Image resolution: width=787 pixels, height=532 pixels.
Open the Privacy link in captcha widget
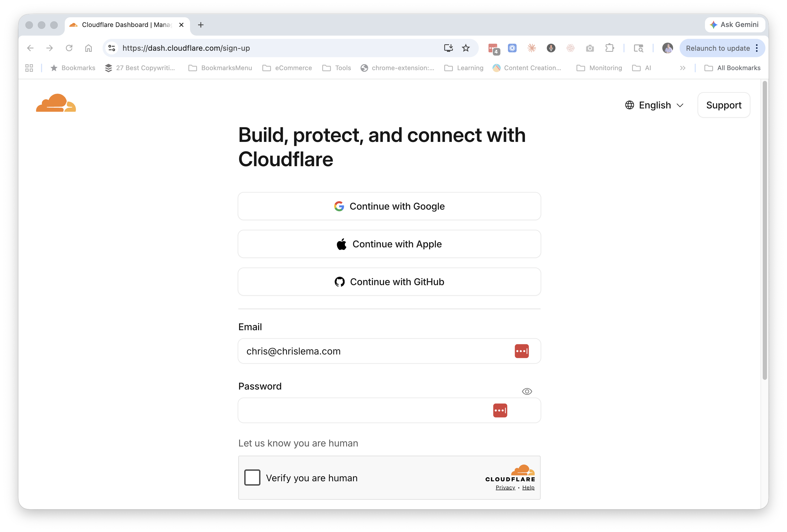click(505, 487)
